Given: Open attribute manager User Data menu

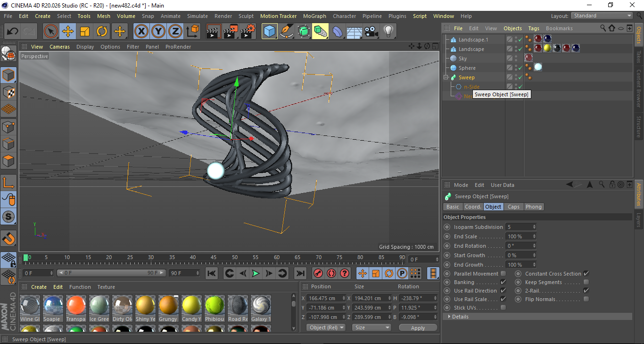Looking at the screenshot, I should coord(503,185).
